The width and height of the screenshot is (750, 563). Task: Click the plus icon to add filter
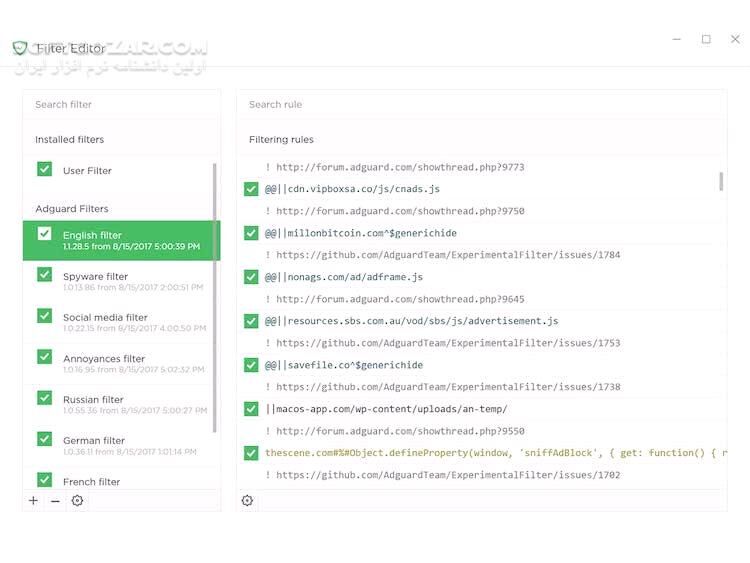[x=33, y=501]
